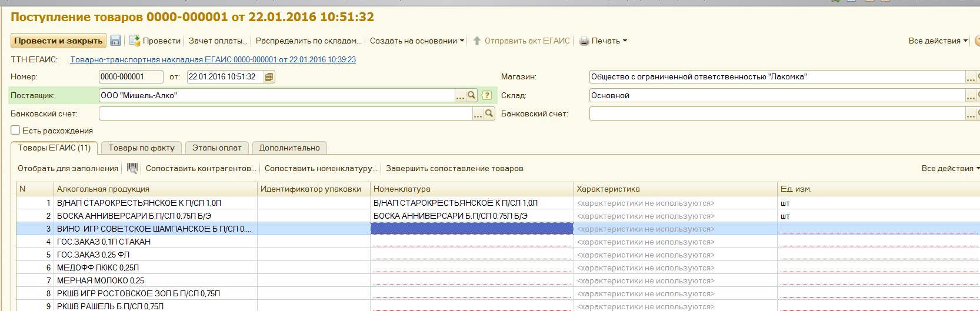The height and width of the screenshot is (311, 980).
Task: Select row ГОС.ЗАКАЗ 0,1Л СТАКАН
Action: [x=104, y=242]
